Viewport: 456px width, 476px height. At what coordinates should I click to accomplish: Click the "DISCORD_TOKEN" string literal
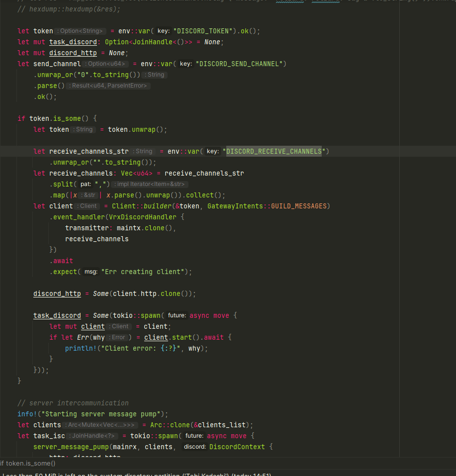(204, 31)
